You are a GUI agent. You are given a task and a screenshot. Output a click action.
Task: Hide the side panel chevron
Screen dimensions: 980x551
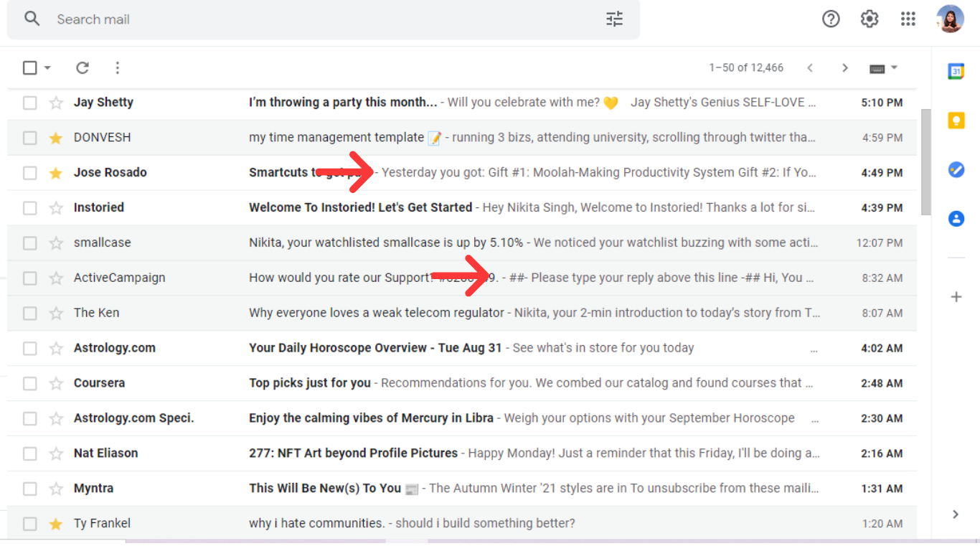956,514
